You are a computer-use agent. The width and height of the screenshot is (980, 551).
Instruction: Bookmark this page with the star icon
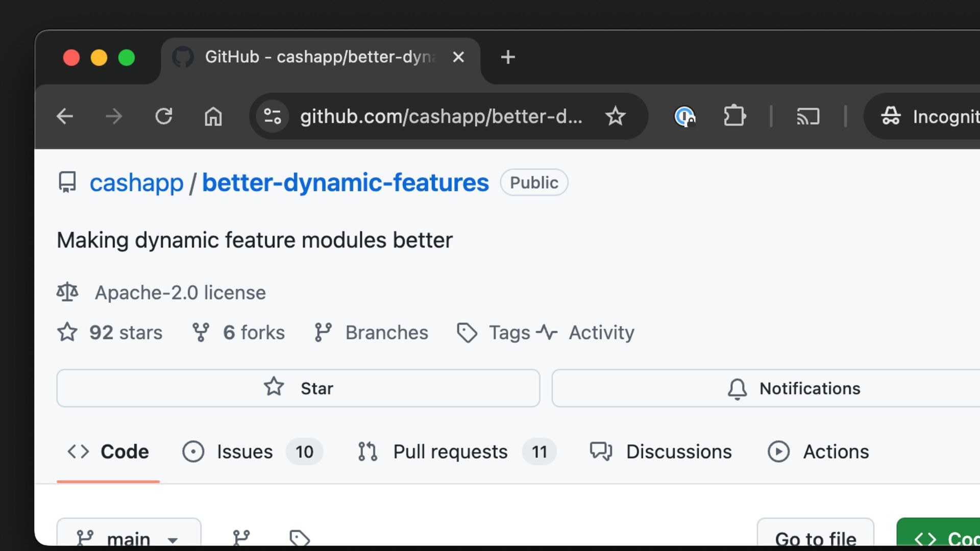pyautogui.click(x=616, y=116)
